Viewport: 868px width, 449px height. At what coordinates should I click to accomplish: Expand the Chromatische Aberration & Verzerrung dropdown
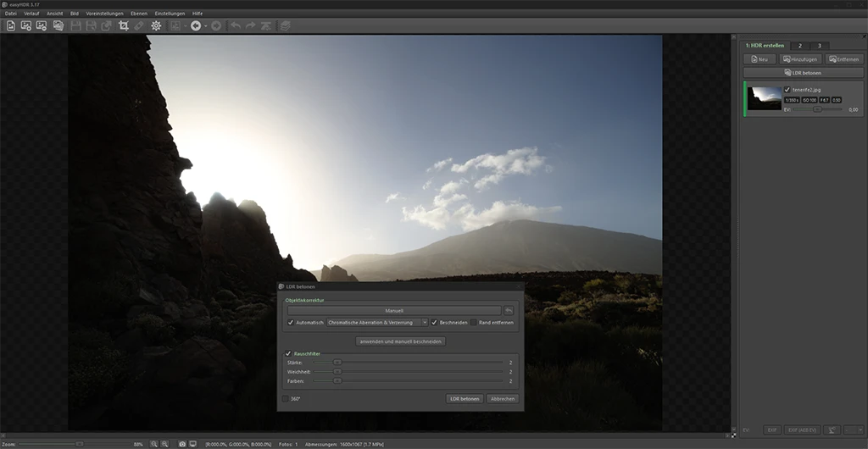(377, 323)
